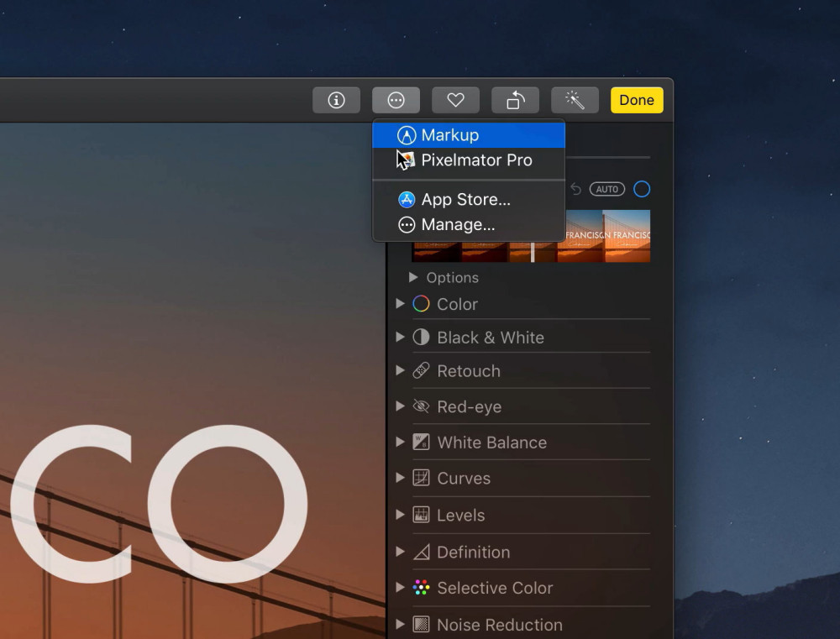Click the undo arrow beside AUTO

[576, 189]
